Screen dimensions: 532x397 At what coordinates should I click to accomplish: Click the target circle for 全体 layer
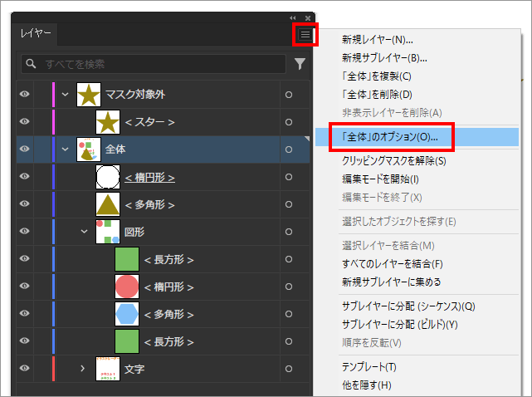(x=288, y=149)
